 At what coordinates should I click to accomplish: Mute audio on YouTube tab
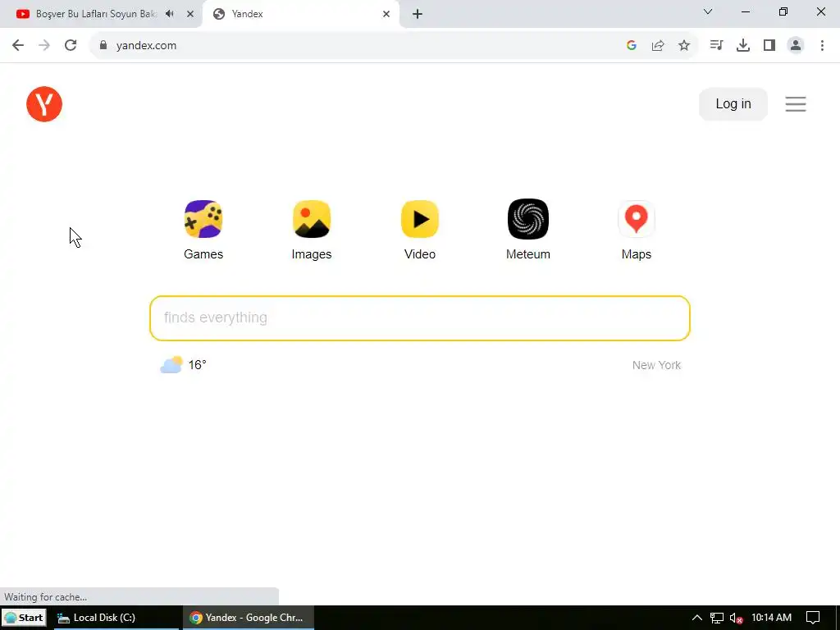point(170,14)
